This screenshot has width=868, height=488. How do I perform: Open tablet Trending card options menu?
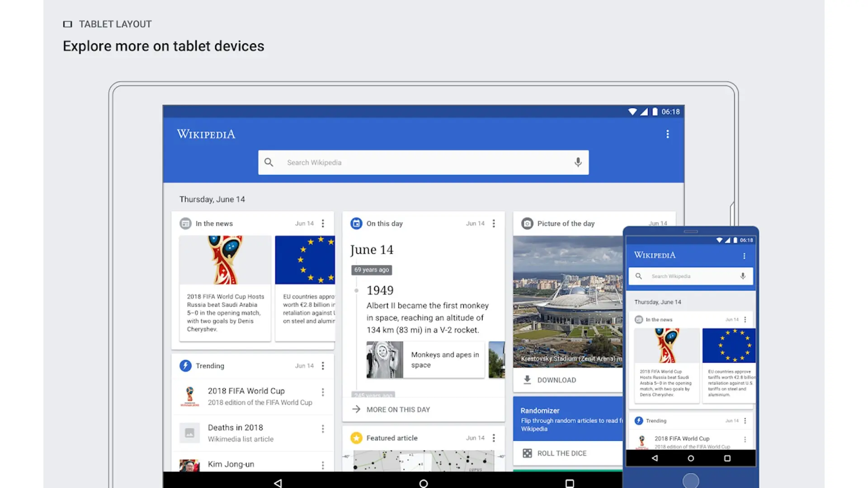pyautogui.click(x=323, y=366)
